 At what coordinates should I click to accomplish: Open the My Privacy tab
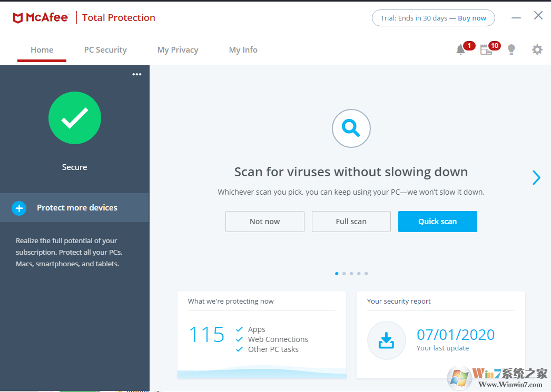[x=178, y=50]
